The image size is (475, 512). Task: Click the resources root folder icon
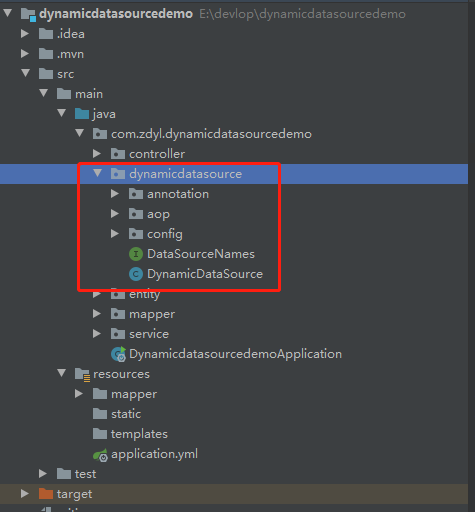(x=82, y=374)
